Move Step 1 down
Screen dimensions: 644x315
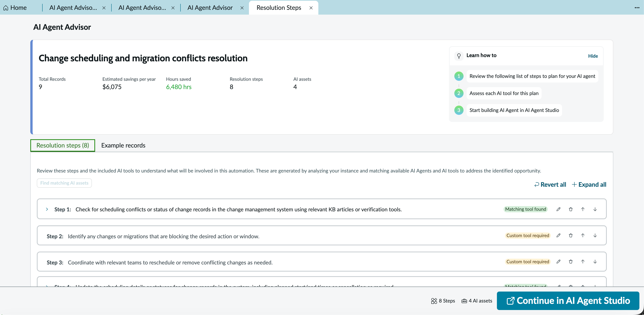595,209
